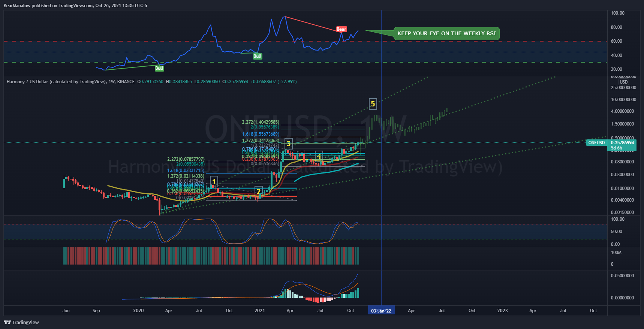Click Fibonacci label 2(0.05500435)
Image resolution: width=644 pixels, height=329 pixels.
[x=190, y=164]
